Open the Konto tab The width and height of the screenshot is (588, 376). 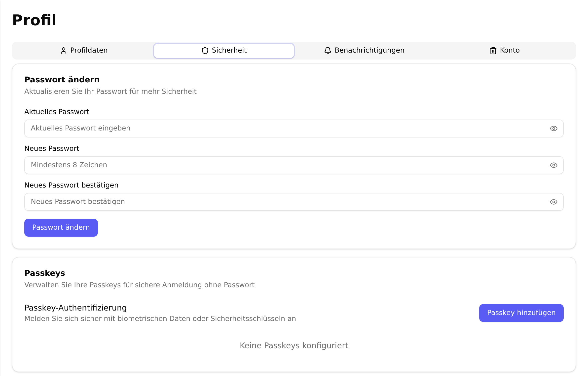click(505, 51)
